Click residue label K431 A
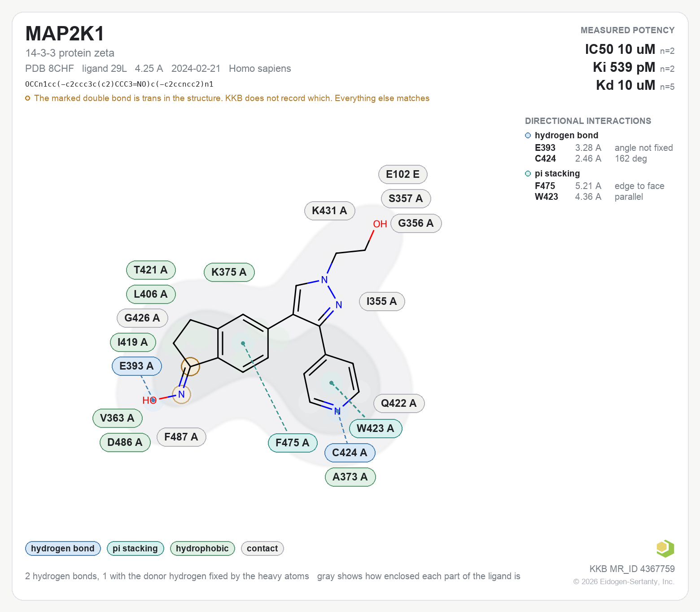700x612 pixels. pyautogui.click(x=330, y=211)
